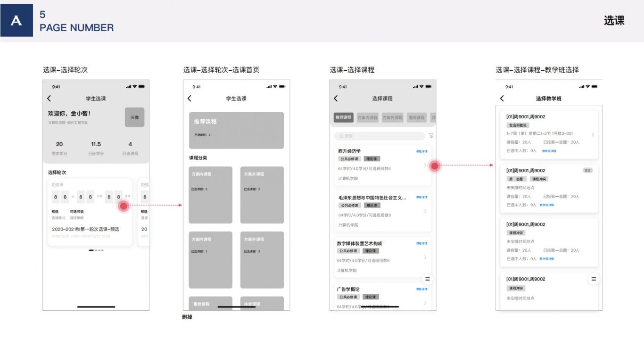Click the 11.5 已获学分 stat

point(96,149)
